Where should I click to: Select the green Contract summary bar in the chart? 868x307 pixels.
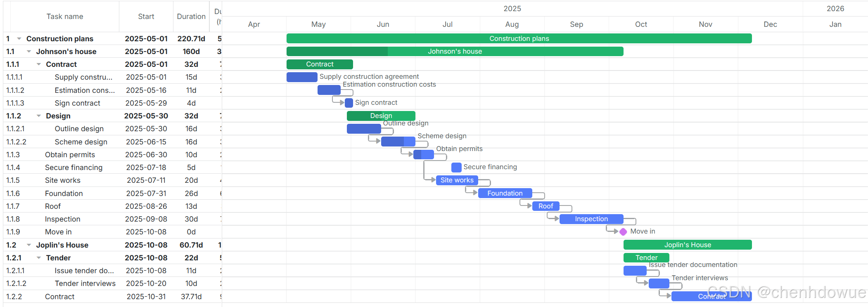pyautogui.click(x=320, y=64)
